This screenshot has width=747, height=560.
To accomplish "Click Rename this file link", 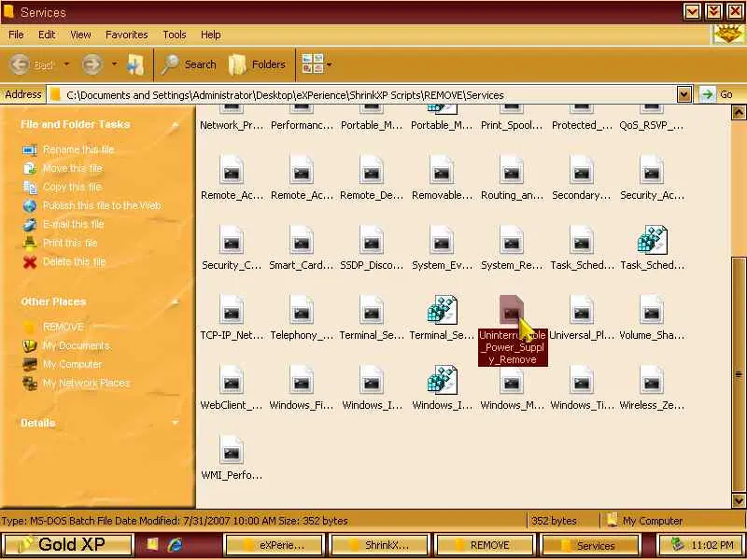I will click(78, 149).
